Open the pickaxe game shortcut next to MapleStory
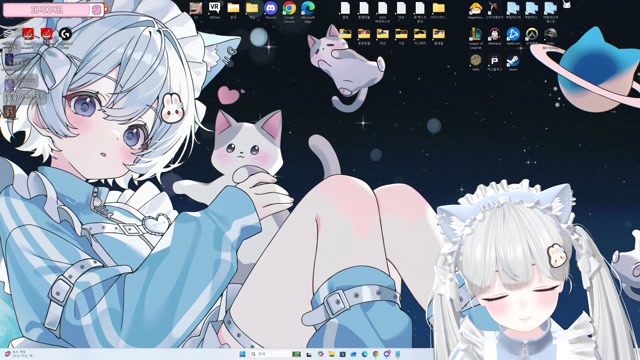This screenshot has height=360, width=640. click(494, 8)
